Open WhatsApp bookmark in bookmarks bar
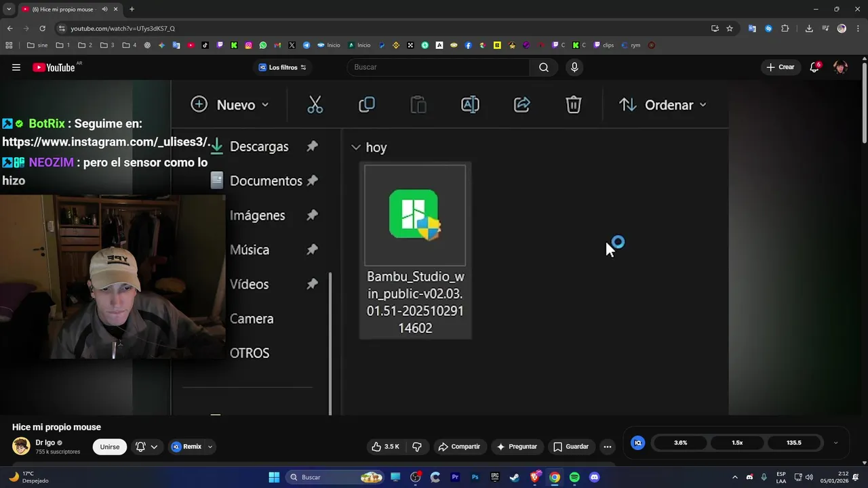The image size is (868, 488). coord(263,45)
